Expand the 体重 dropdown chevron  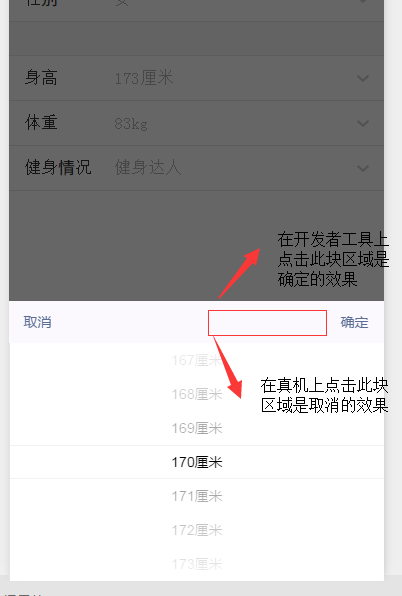click(x=363, y=123)
